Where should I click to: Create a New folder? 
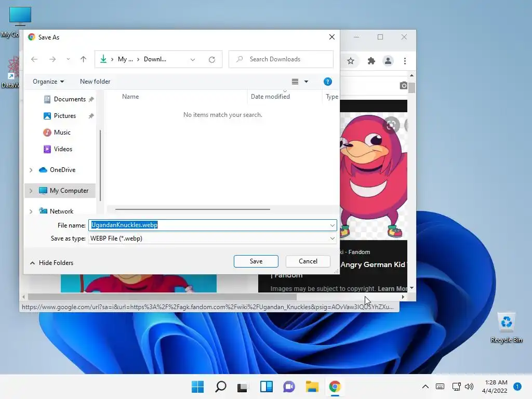[95, 82]
